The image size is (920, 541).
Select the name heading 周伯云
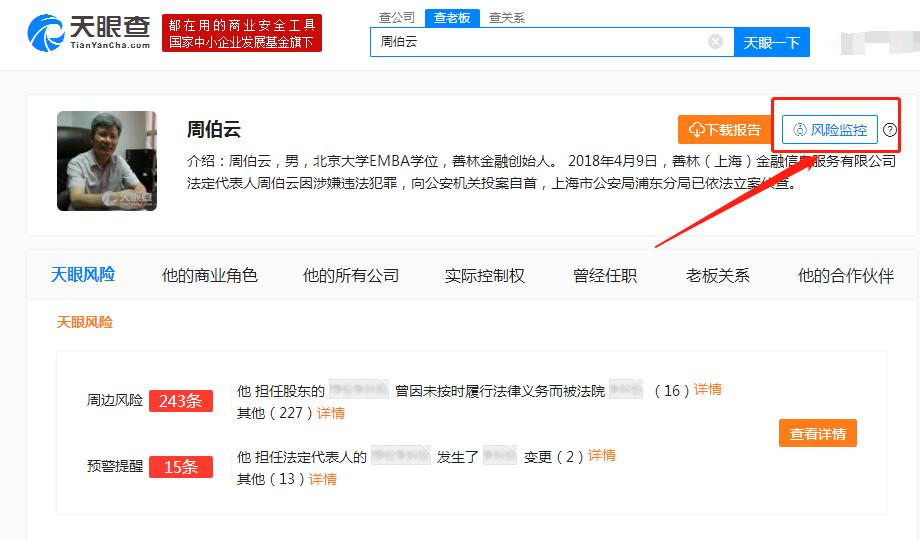click(214, 129)
